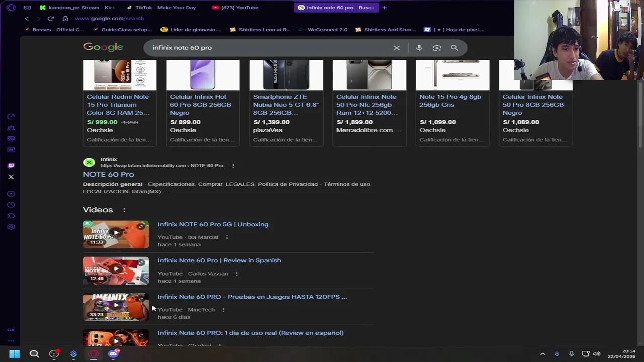Go back to previous page
Viewport: 644px width, 362px height.
[x=27, y=19]
